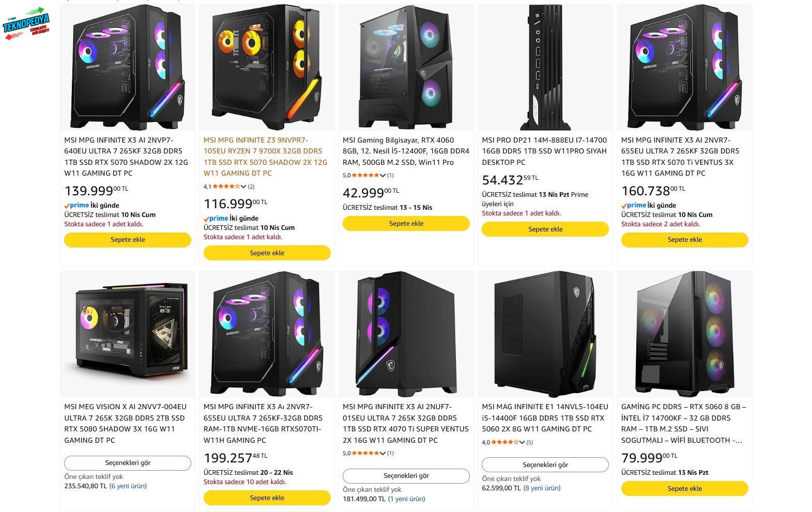
Task: Click the stars on Infinite X3 2NUF7-01SEU listing
Action: pyautogui.click(x=365, y=453)
